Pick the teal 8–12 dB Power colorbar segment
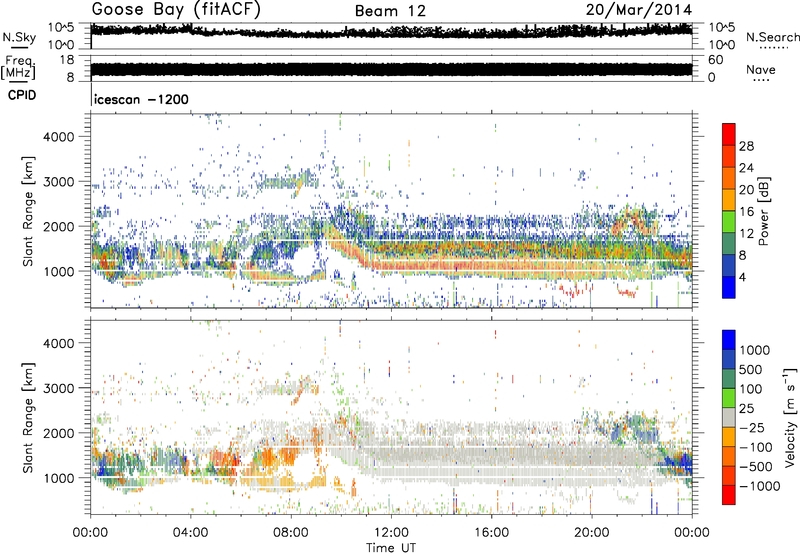 click(x=729, y=244)
